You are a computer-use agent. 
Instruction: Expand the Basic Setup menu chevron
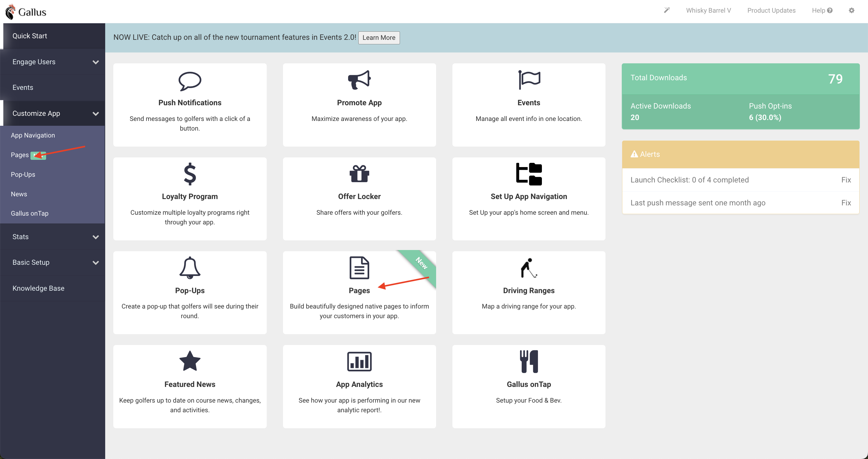click(96, 263)
